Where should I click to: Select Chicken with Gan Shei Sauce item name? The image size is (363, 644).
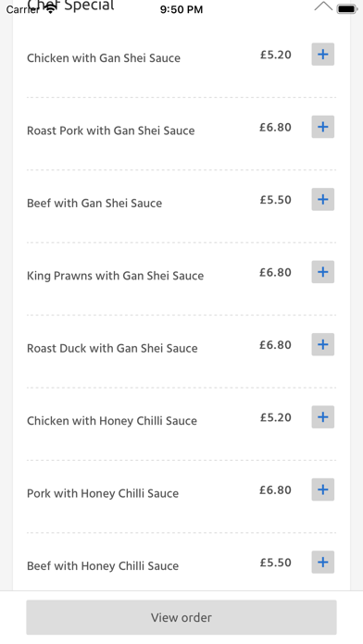pyautogui.click(x=104, y=58)
